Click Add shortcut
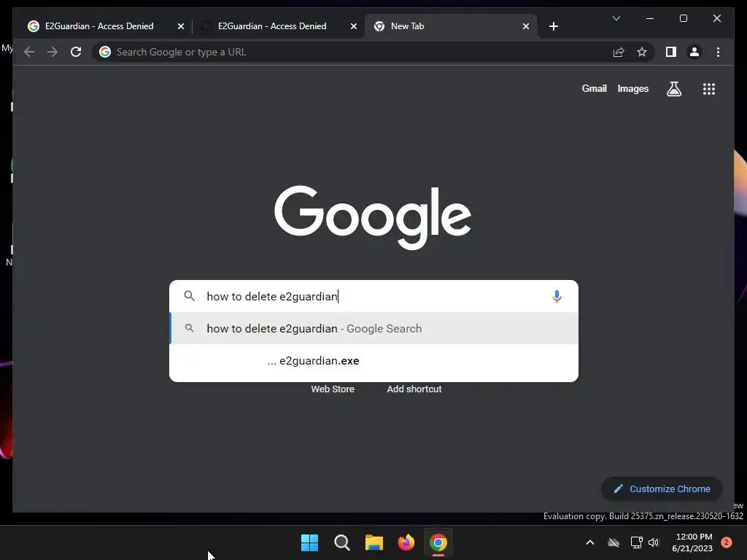 414,389
